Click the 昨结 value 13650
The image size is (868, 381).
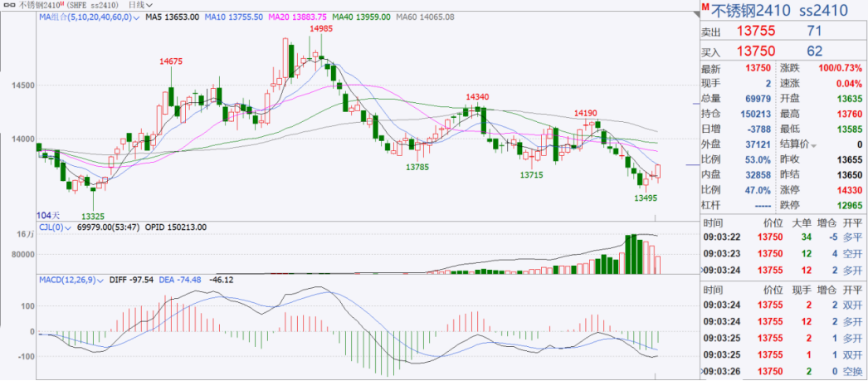(850, 175)
